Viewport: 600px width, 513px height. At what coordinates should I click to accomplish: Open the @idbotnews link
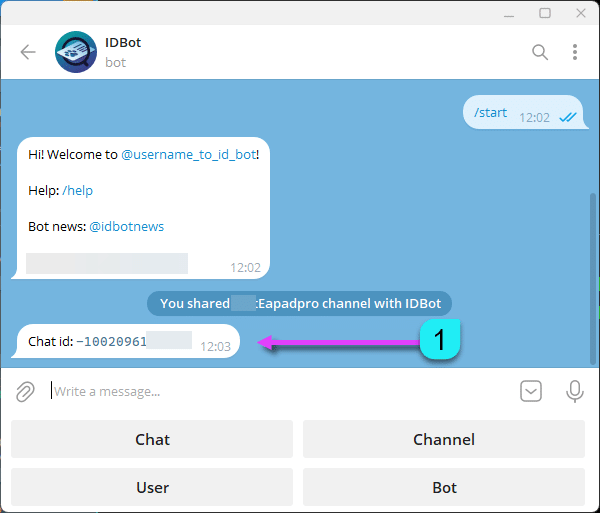coord(127,227)
